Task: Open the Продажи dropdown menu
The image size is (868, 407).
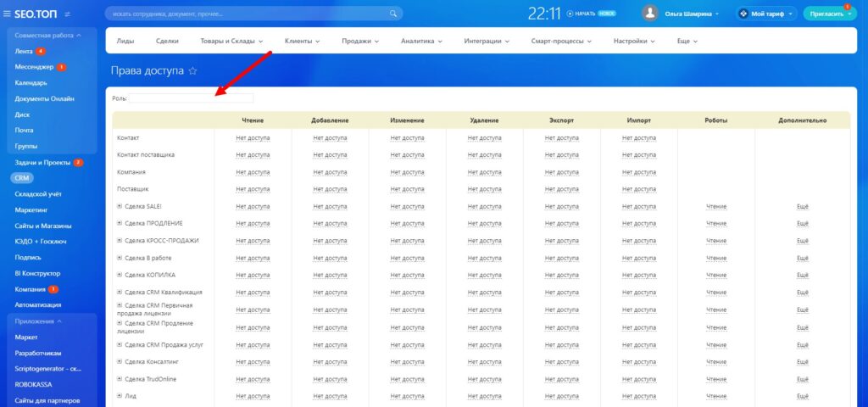Action: tap(359, 41)
